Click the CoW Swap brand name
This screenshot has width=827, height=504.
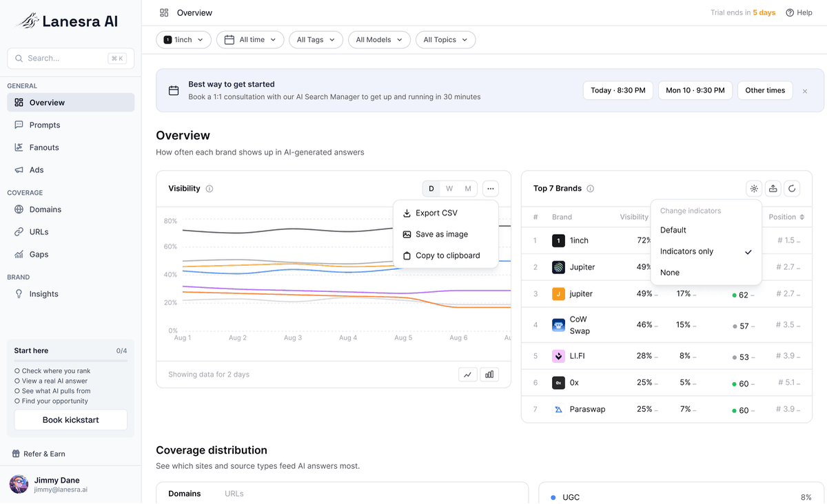click(580, 325)
